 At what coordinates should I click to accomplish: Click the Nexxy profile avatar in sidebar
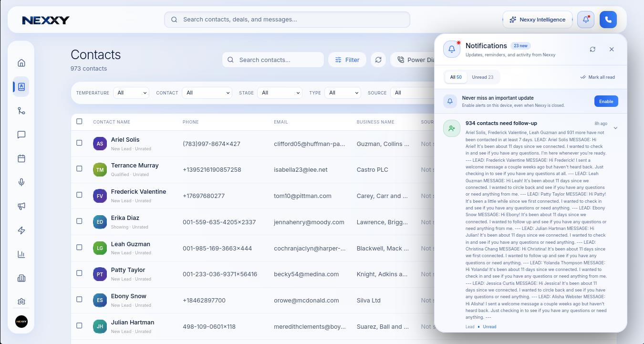[x=21, y=322]
